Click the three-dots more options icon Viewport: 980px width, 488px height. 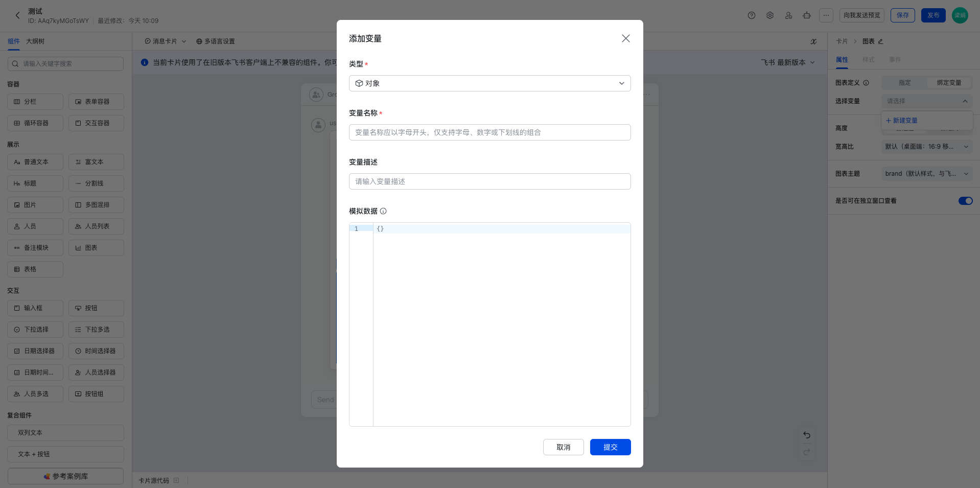pos(826,15)
